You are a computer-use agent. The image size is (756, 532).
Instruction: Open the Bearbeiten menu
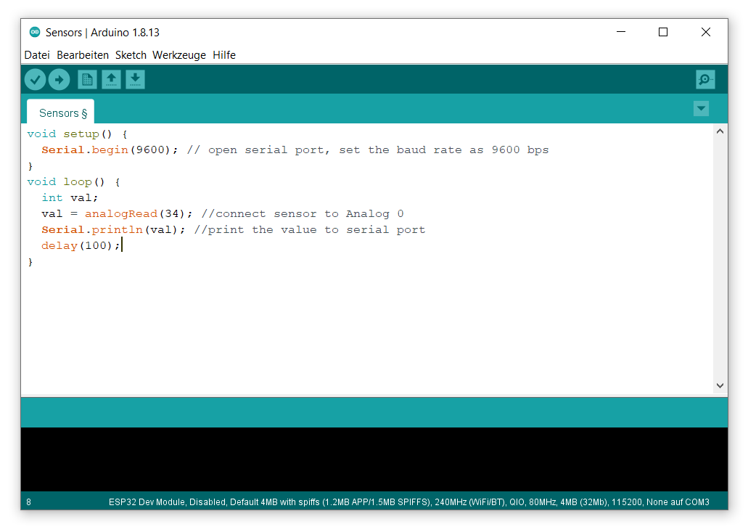coord(83,55)
